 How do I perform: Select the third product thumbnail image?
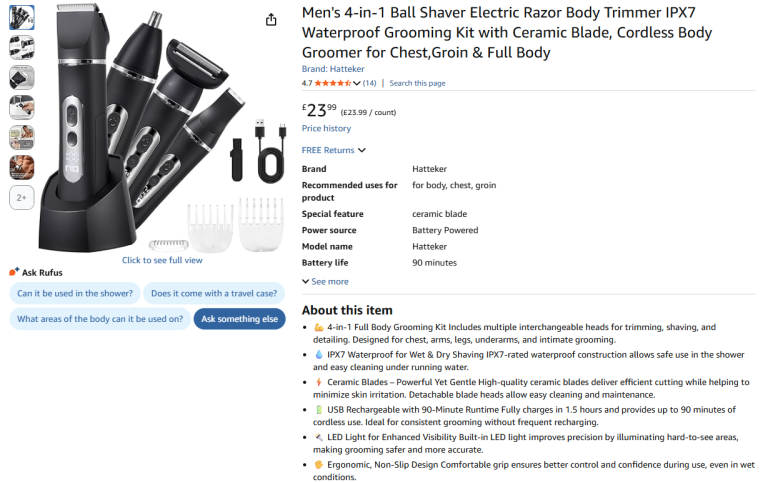(x=22, y=77)
